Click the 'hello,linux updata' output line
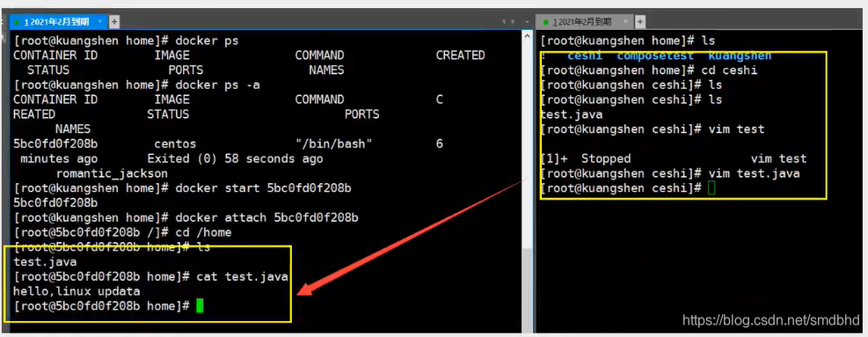Viewport: 868px width, 337px height. tap(77, 291)
